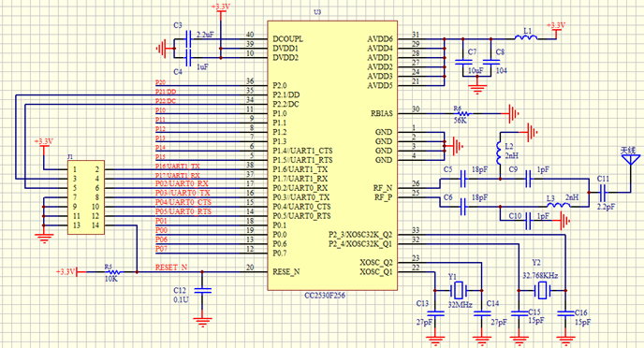Viewport: 644px width, 348px height.
Task: Click the ground symbol below C12
Action: coord(202,321)
